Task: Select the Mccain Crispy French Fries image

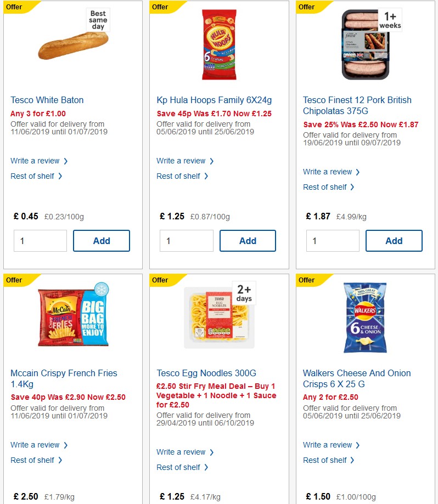Action: click(x=73, y=318)
